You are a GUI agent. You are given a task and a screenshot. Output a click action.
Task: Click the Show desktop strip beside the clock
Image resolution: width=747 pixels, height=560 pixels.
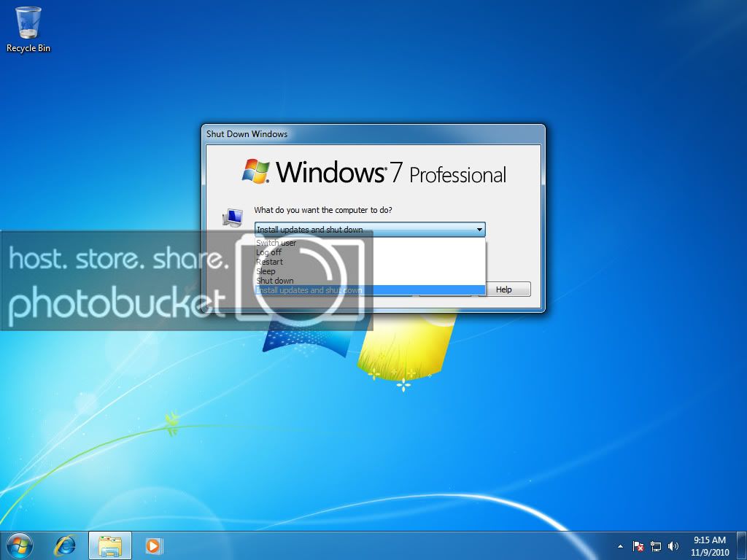pyautogui.click(x=742, y=545)
